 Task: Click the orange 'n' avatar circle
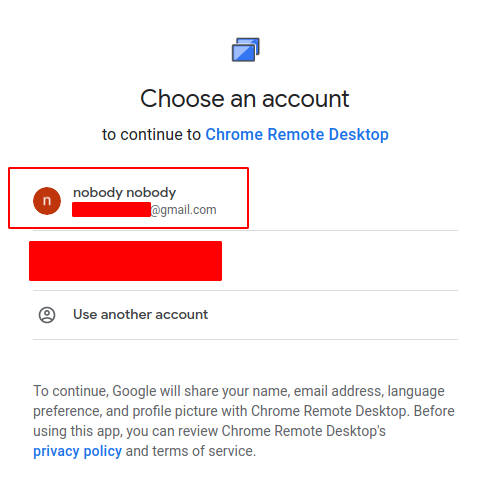(x=47, y=201)
